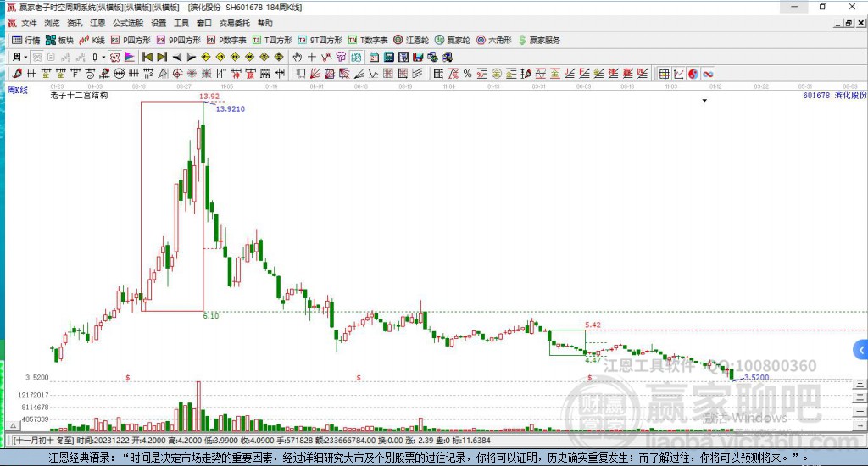
Task: Open the 行情 market quotes view
Action: point(26,40)
